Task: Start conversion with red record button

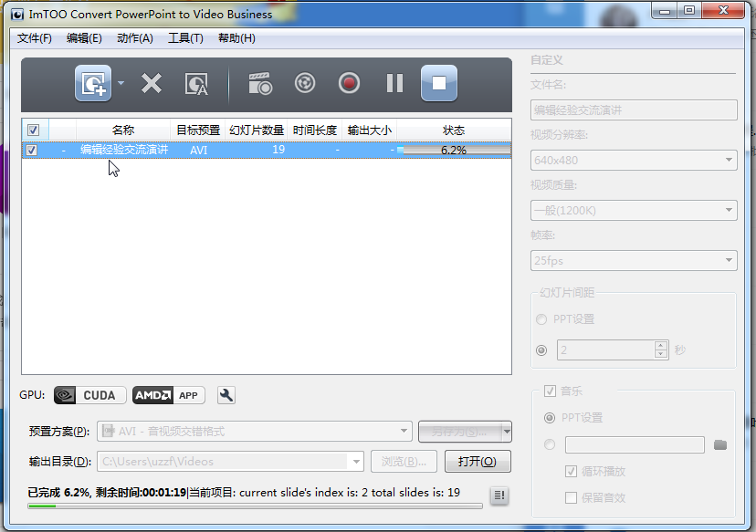Action: [x=349, y=83]
